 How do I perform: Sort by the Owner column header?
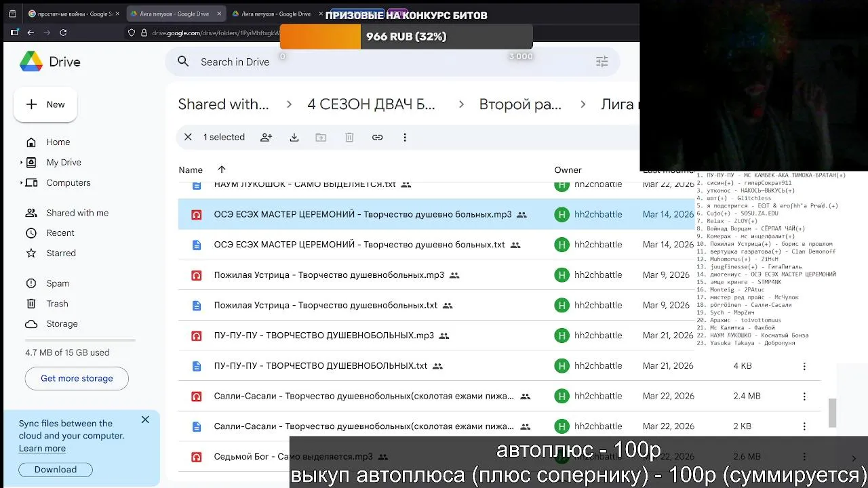(568, 170)
